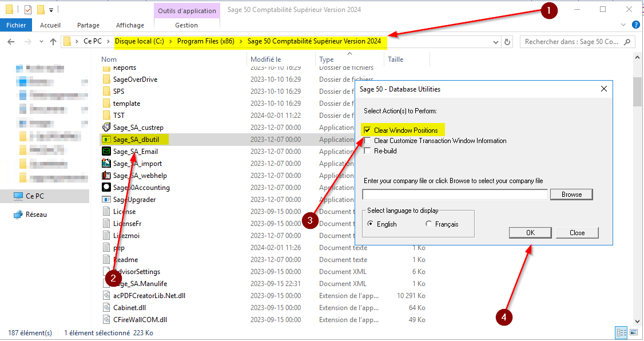Expand chevron after Ce PC in path
Image resolution: width=644 pixels, height=341 pixels.
point(108,42)
